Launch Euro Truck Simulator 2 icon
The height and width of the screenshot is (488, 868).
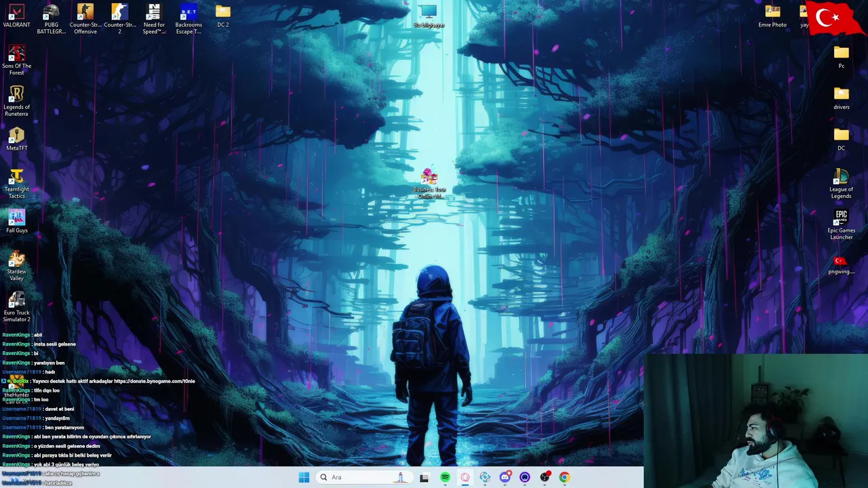(17, 307)
